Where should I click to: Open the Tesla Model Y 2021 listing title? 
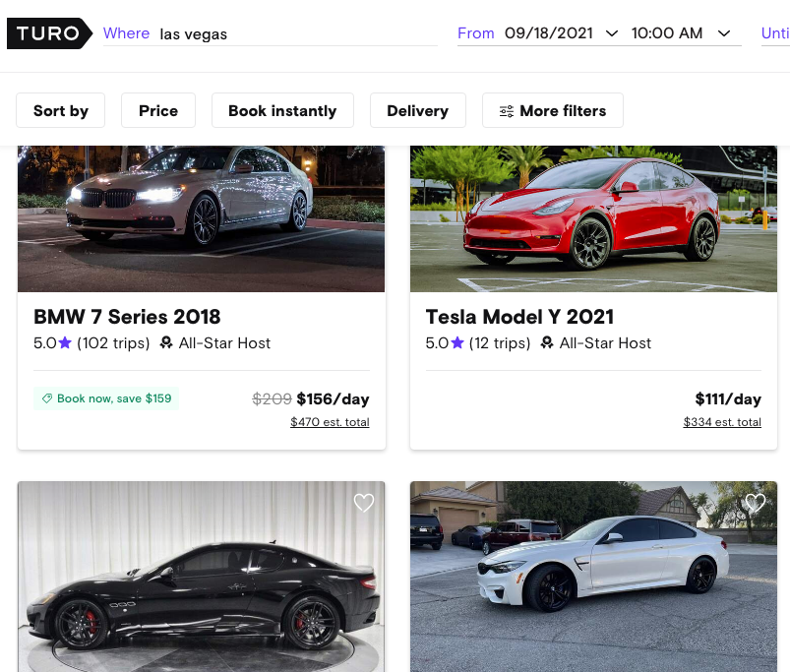tap(519, 317)
